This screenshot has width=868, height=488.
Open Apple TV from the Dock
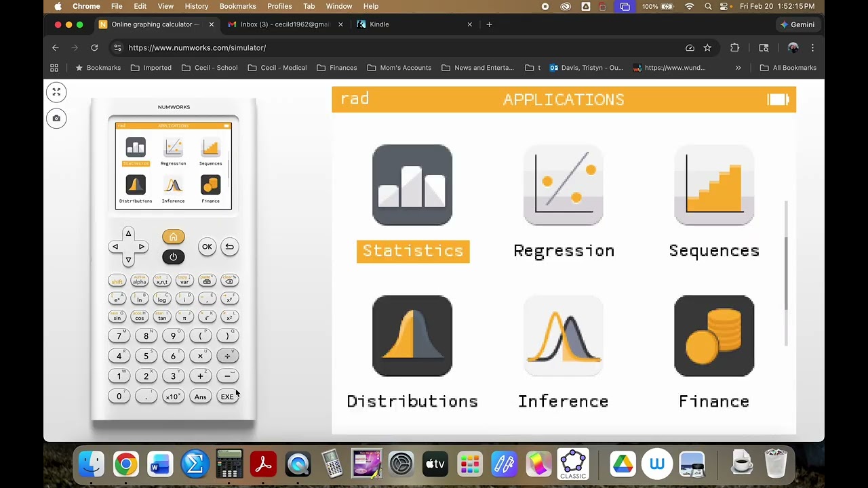tap(435, 464)
